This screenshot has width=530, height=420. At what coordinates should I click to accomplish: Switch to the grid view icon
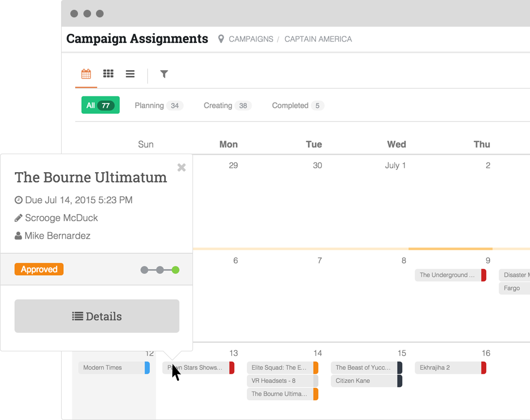(x=108, y=74)
